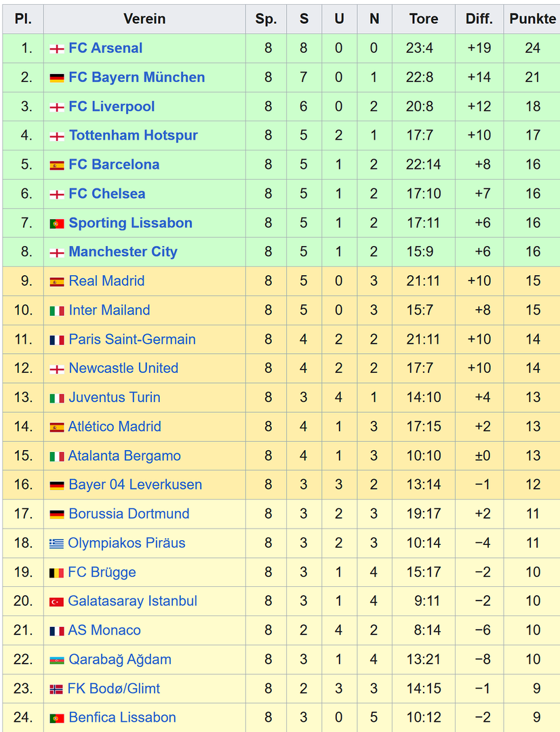Click the Portuguese flag beside Sporting Lissabon
The width and height of the screenshot is (560, 732).
(x=57, y=224)
